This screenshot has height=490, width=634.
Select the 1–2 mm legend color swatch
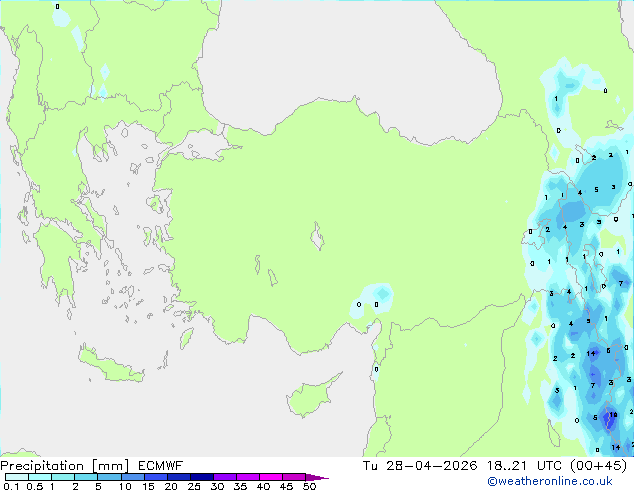pyautogui.click(x=63, y=477)
